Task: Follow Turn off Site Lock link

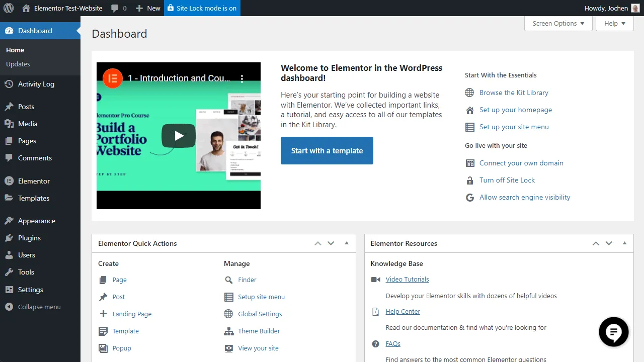Action: coord(507,180)
